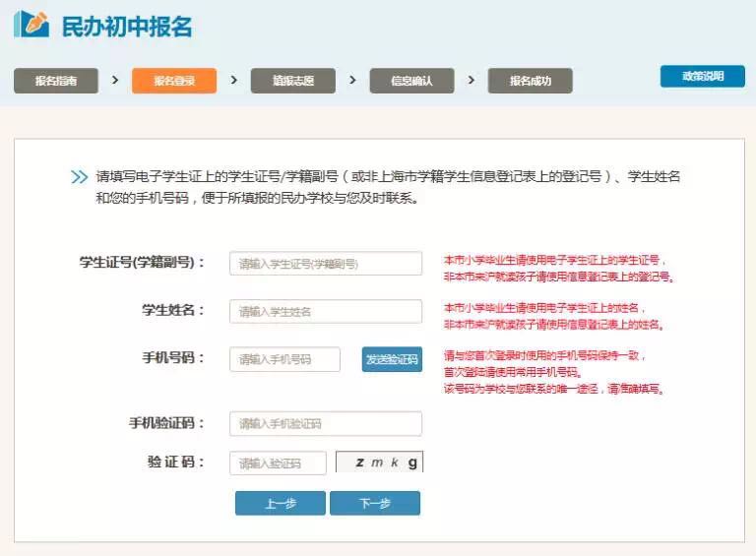Open the 政策说明 policy page
This screenshot has width=756, height=556.
[x=702, y=76]
